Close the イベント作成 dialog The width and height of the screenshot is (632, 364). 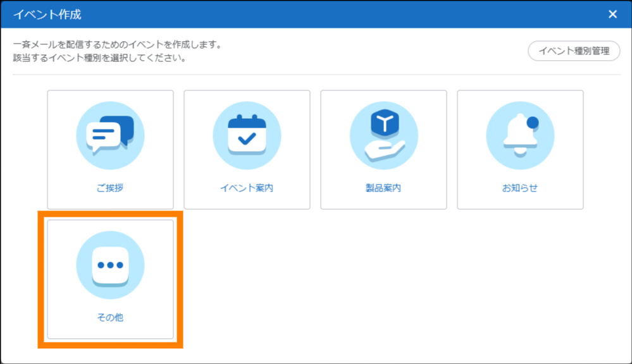pyautogui.click(x=612, y=15)
